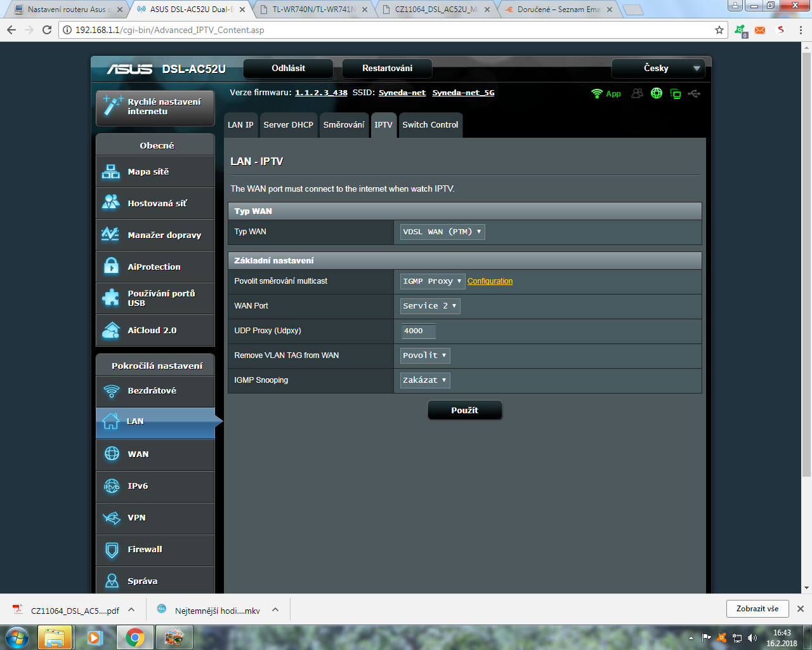Expand options for the CZ11064 pdf download
This screenshot has width=812, height=650.
[x=131, y=610]
